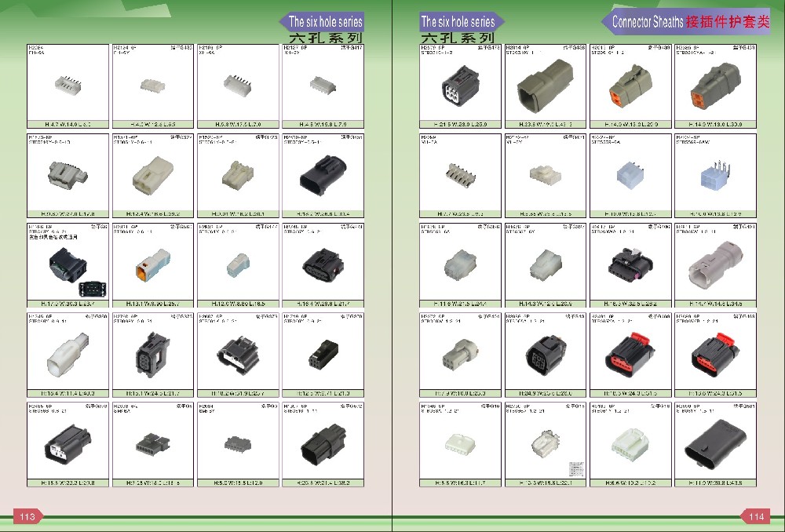Screen dimensions: 785x532
Task: Click the "H:10.2 W:31.9 L:25.7" dimension label
Action: [x=238, y=393]
